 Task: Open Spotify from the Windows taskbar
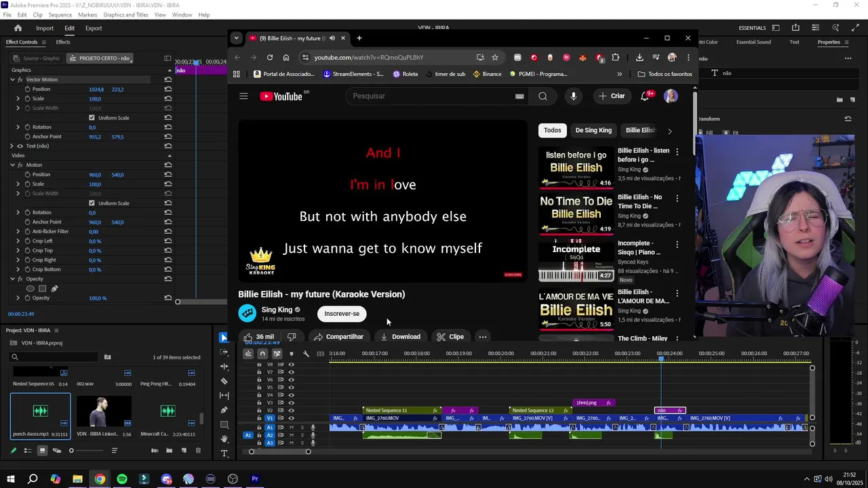(122, 479)
